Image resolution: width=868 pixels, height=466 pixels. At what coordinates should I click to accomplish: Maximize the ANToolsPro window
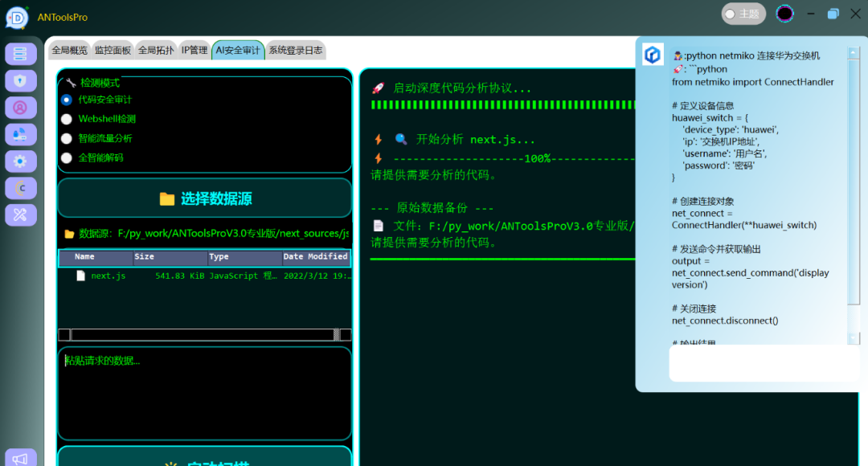833,14
